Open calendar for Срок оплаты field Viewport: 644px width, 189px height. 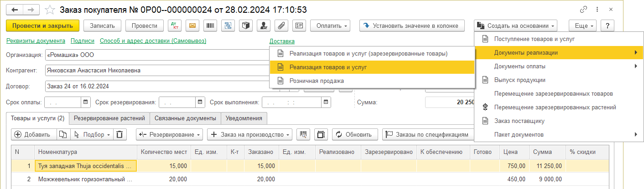[x=86, y=102]
